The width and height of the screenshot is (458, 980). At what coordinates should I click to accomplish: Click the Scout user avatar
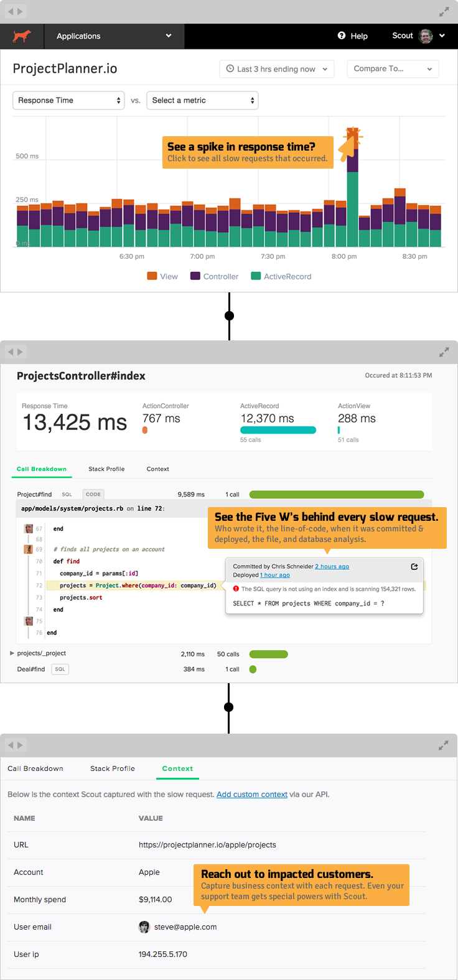pos(426,36)
